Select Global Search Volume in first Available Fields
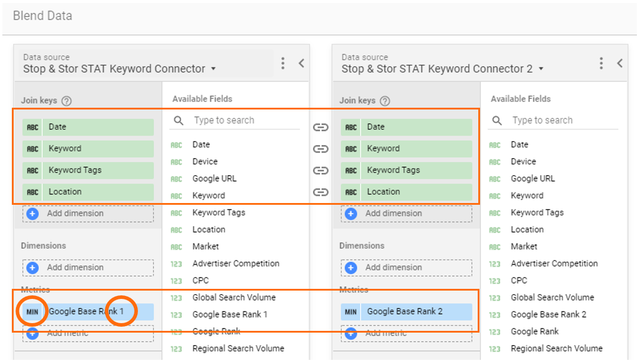Viewport: 644px width, 364px height. 234,298
